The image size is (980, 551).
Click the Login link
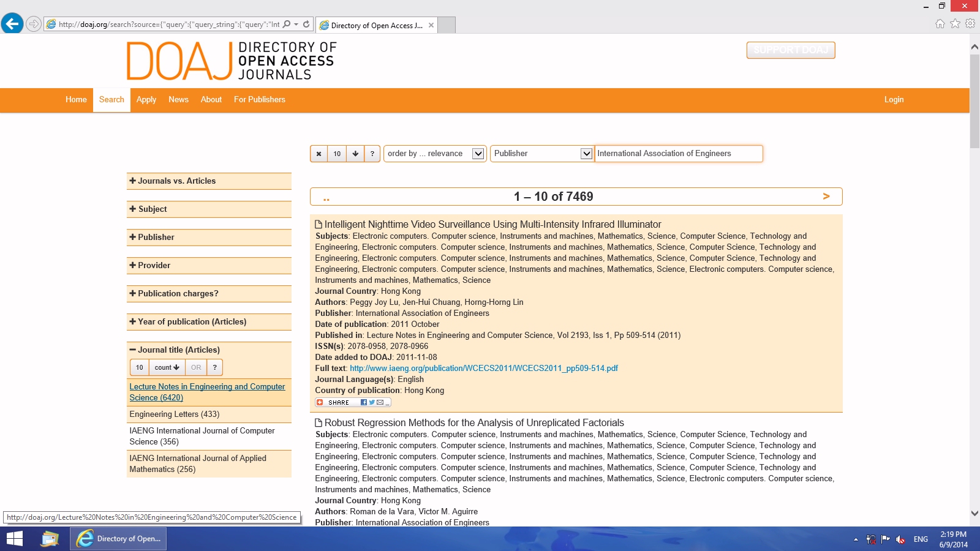[x=894, y=100]
